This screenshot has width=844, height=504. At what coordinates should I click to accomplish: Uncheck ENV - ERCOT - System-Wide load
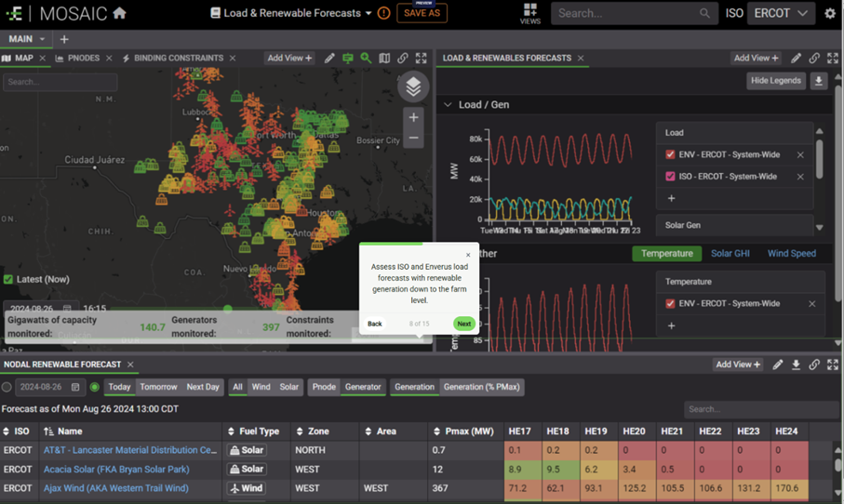coord(670,155)
